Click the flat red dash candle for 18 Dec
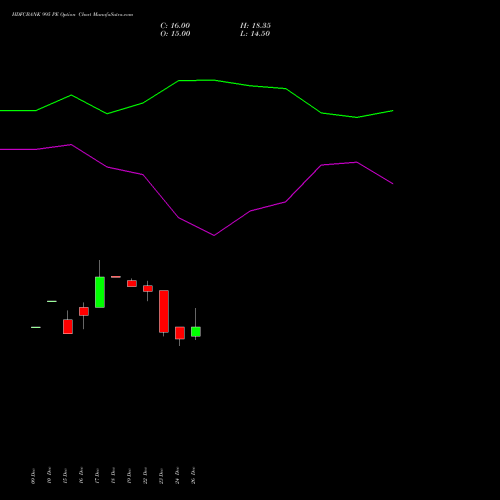Viewport: 500px width, 500px height. point(116,277)
